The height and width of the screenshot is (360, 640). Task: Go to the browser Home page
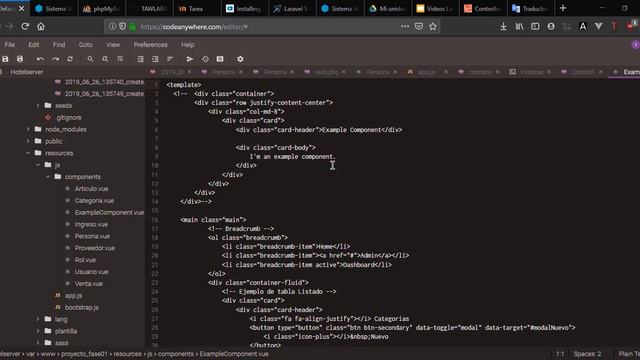(x=41, y=27)
